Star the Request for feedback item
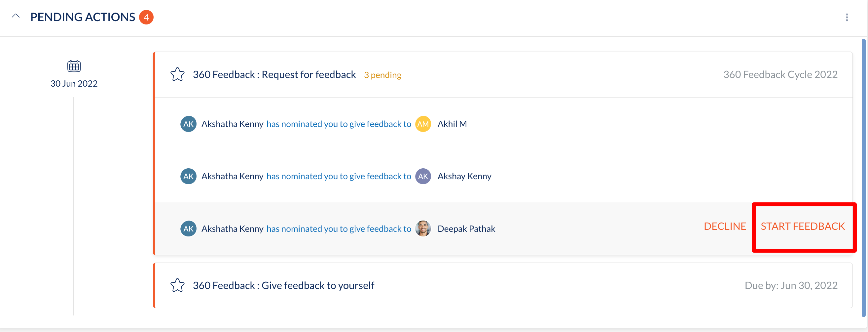The image size is (868, 332). [x=177, y=74]
